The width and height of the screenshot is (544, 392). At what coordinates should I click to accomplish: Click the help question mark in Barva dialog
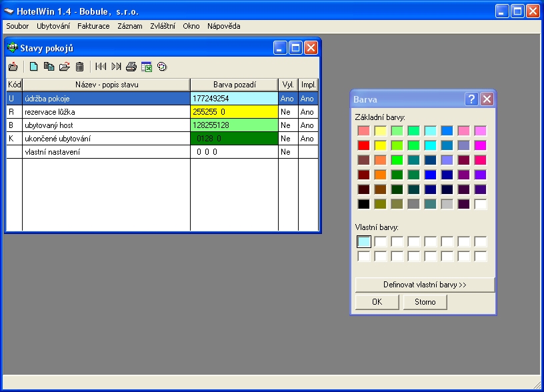pos(471,99)
